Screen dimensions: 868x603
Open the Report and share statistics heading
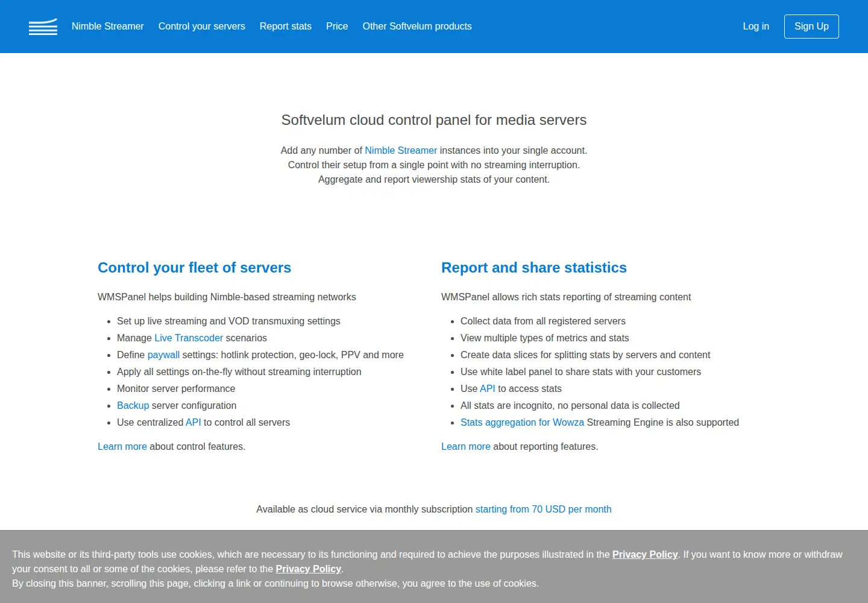(x=534, y=268)
